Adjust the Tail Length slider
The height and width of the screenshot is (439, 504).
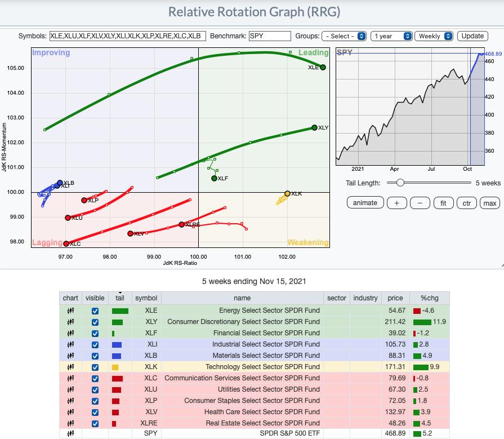[400, 183]
